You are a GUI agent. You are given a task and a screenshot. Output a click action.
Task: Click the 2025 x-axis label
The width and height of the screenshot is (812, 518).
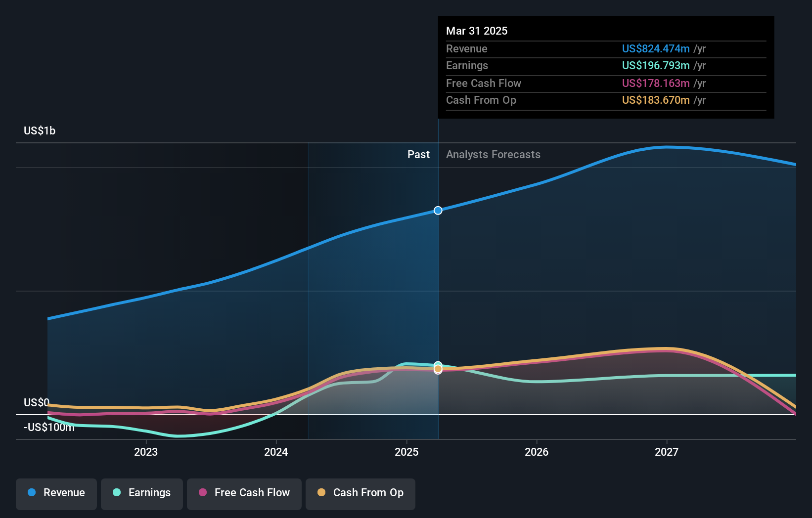[x=406, y=452]
